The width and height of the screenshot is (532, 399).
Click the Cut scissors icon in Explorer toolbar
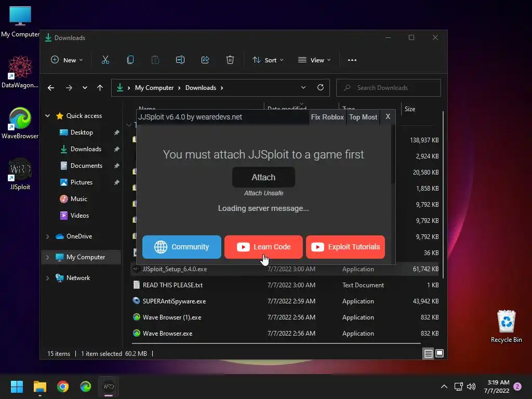point(105,60)
